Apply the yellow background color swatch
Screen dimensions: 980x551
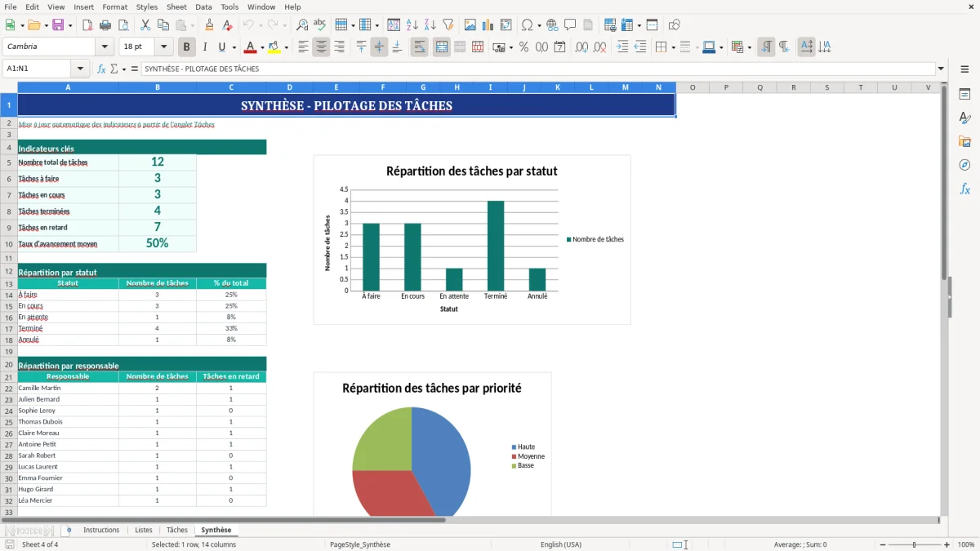point(274,47)
